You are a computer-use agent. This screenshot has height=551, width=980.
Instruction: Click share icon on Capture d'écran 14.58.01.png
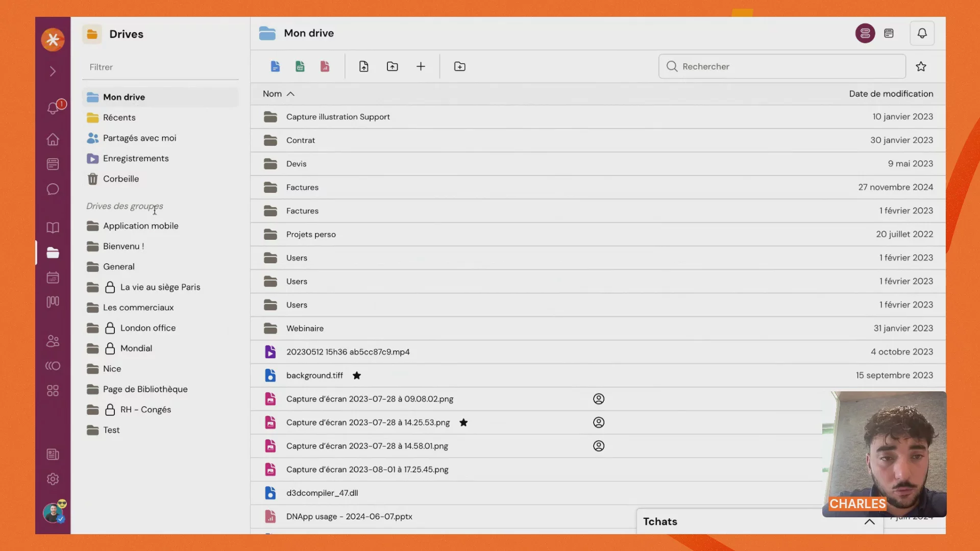pos(599,446)
